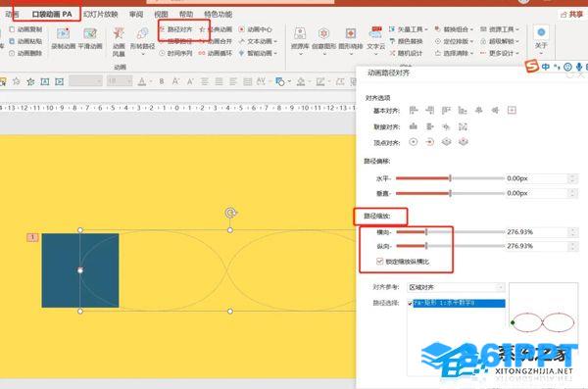Select 时间序列 time sequence tool

pyautogui.click(x=175, y=53)
